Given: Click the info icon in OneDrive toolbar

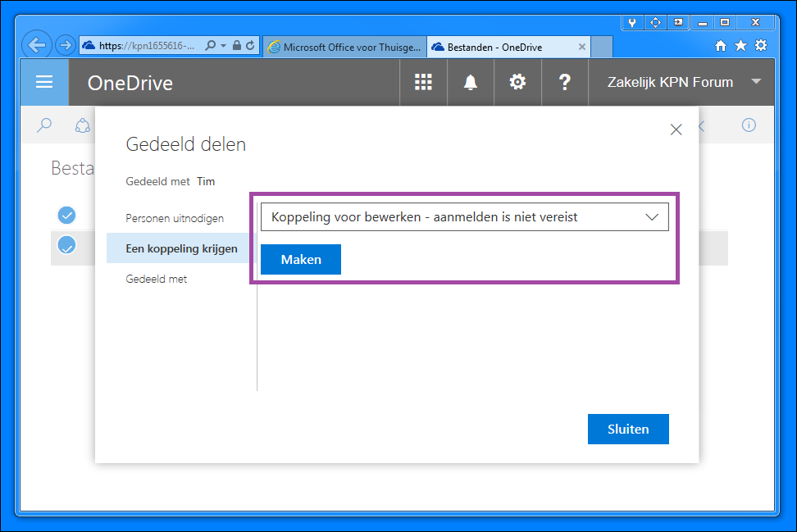Looking at the screenshot, I should 748,125.
